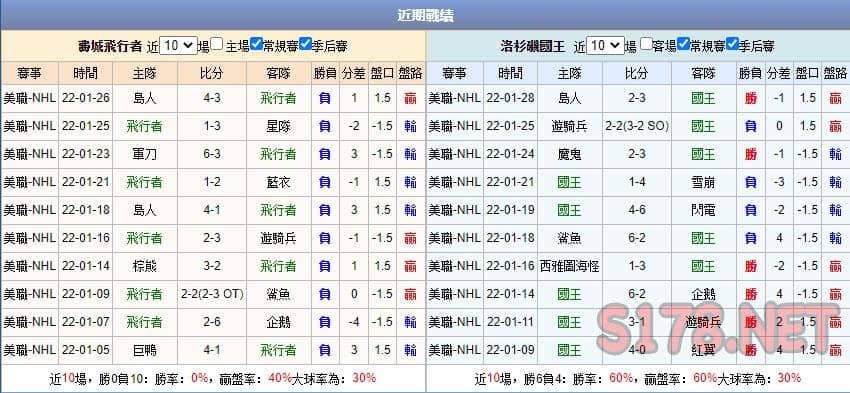Click 洛杉磯國王 team name heading
This screenshot has width=850, height=393.
point(533,46)
